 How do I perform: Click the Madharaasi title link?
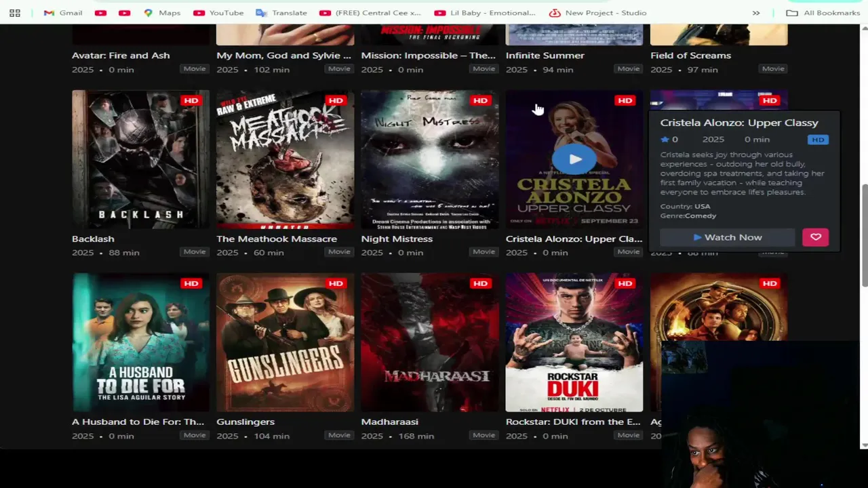coord(389,422)
